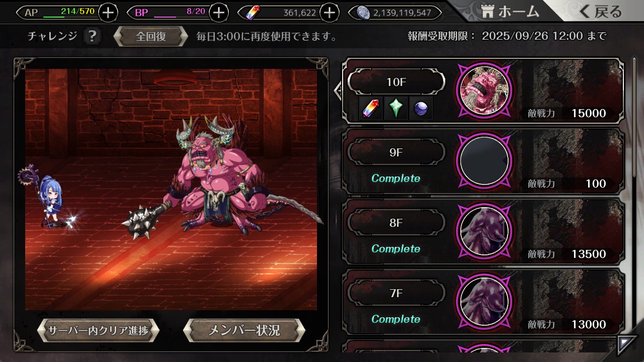The width and height of the screenshot is (644, 362).
Task: Select the 10F pink ogre boss portrait
Action: click(485, 90)
